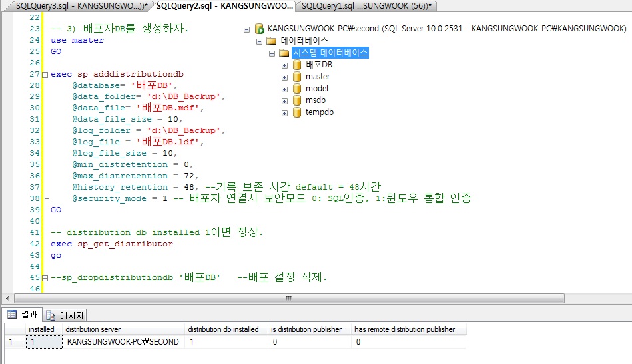
Task: Select the KANGSUNGWOOK-PC\SECOND result cell
Action: 123,342
